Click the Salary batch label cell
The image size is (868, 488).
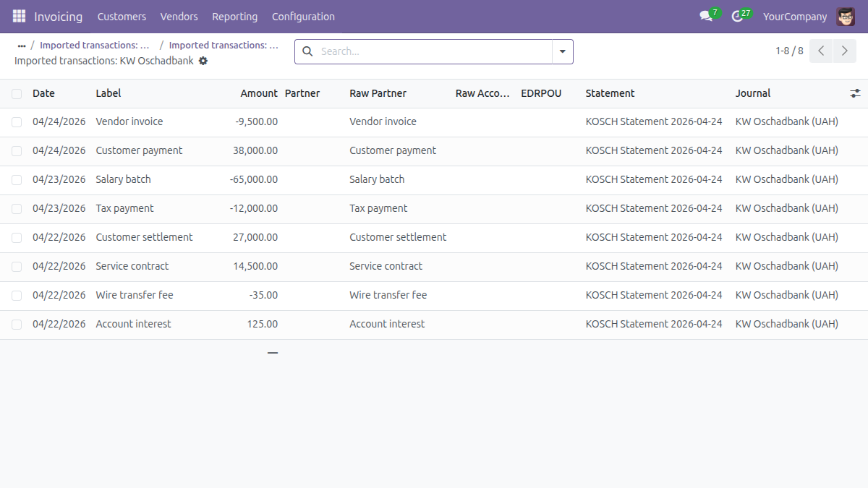[124, 179]
